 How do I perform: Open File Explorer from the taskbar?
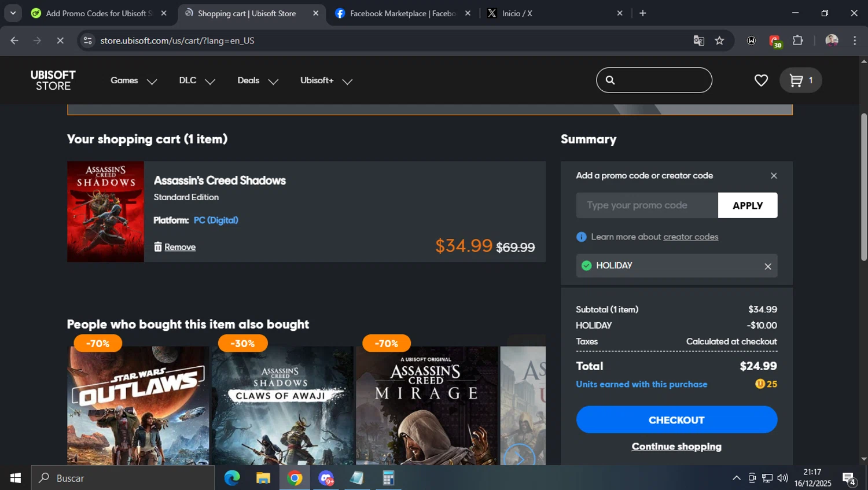point(263,478)
